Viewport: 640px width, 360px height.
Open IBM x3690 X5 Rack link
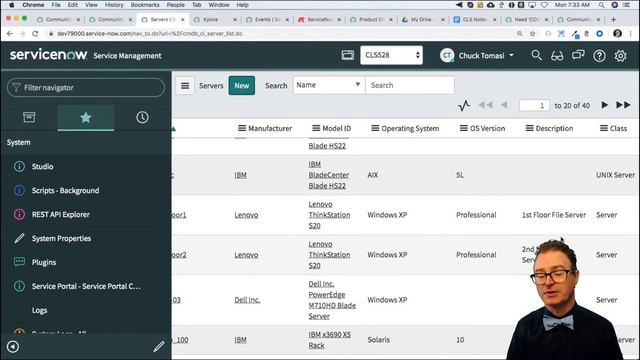[329, 340]
